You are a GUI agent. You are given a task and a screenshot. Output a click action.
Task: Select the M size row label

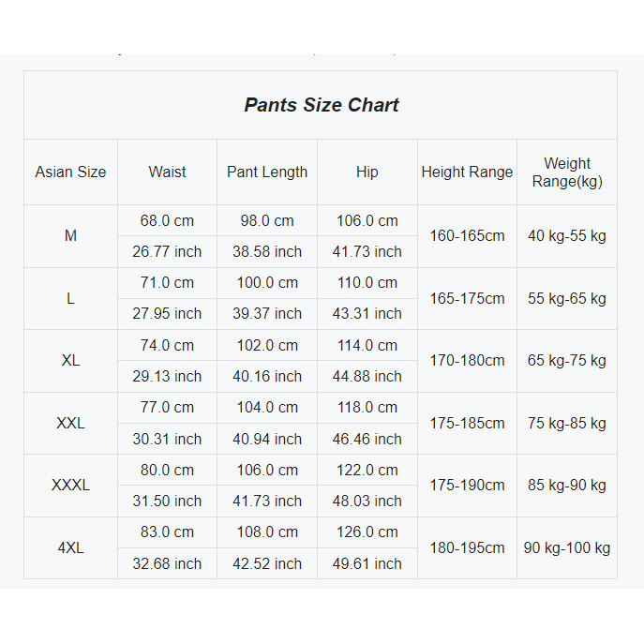tap(70, 236)
